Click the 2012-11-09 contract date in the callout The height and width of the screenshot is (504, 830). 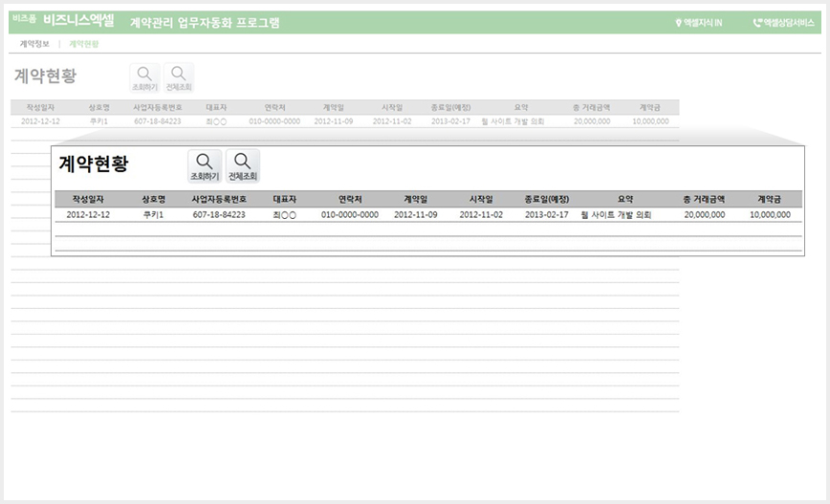point(416,214)
